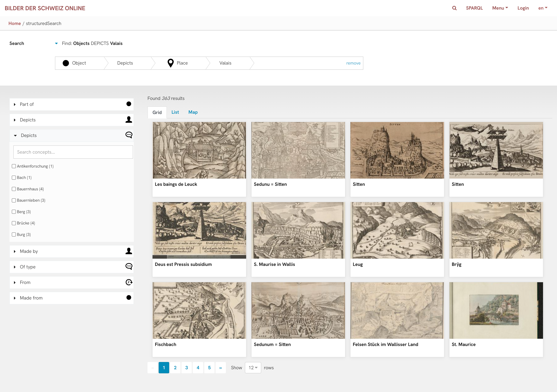Viewport: 557px width, 392px height.
Task: Click the current page 1 button
Action: click(x=164, y=368)
